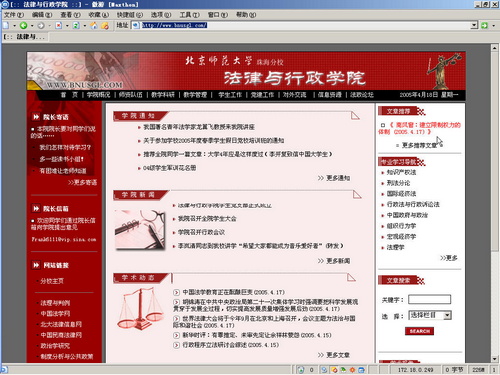Open the Go button dropdown arrow
Viewport: 500px width, 375px height.
pyautogui.click(x=493, y=26)
